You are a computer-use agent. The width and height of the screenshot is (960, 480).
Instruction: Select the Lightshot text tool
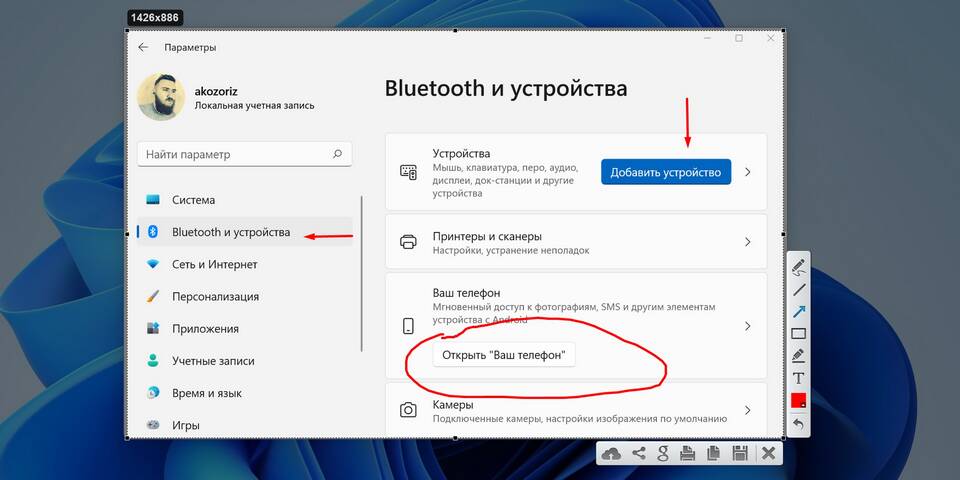(798, 378)
